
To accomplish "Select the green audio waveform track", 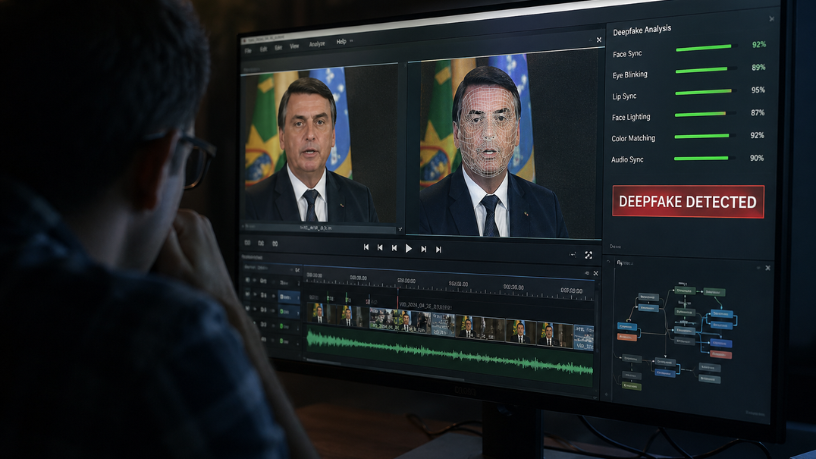I will pos(448,352).
